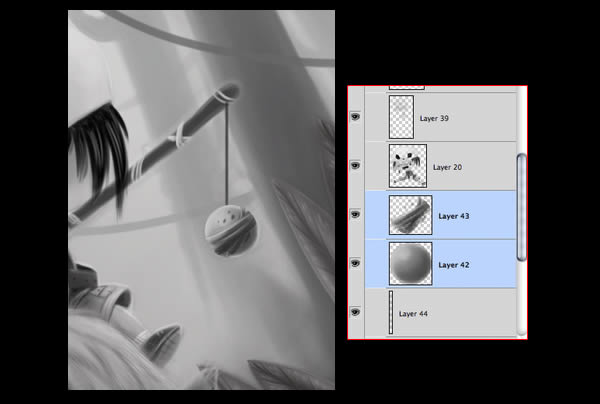Screen dimensions: 600x404
Task: Toggle the eye icon for Layer 42
Action: tap(355, 264)
